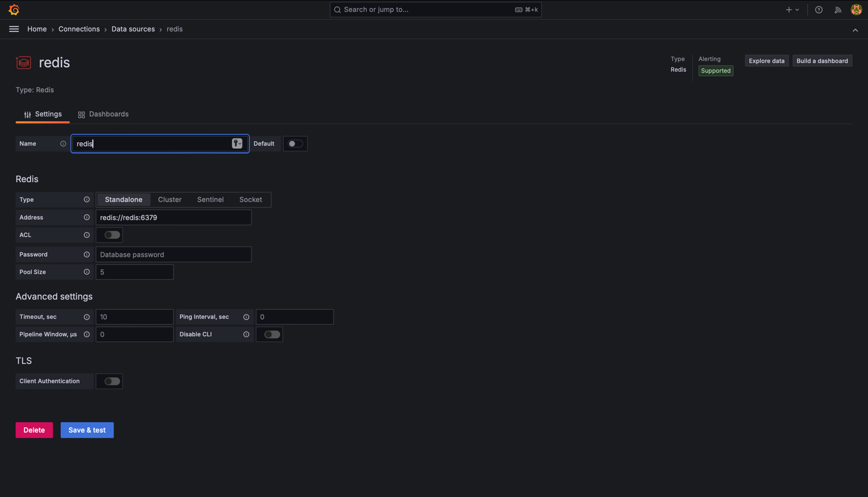Enable TLS Client Authentication toggle
Screen dimensions: 868x497
point(112,382)
